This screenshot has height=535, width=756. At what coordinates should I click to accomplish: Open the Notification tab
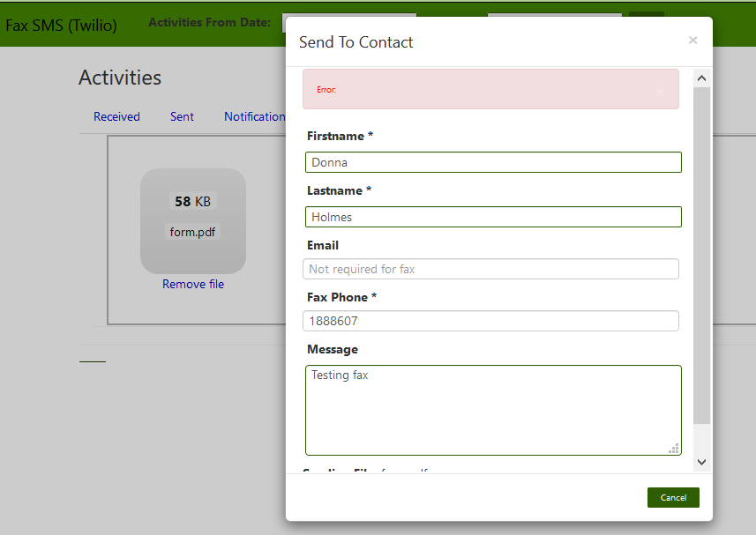coord(254,116)
